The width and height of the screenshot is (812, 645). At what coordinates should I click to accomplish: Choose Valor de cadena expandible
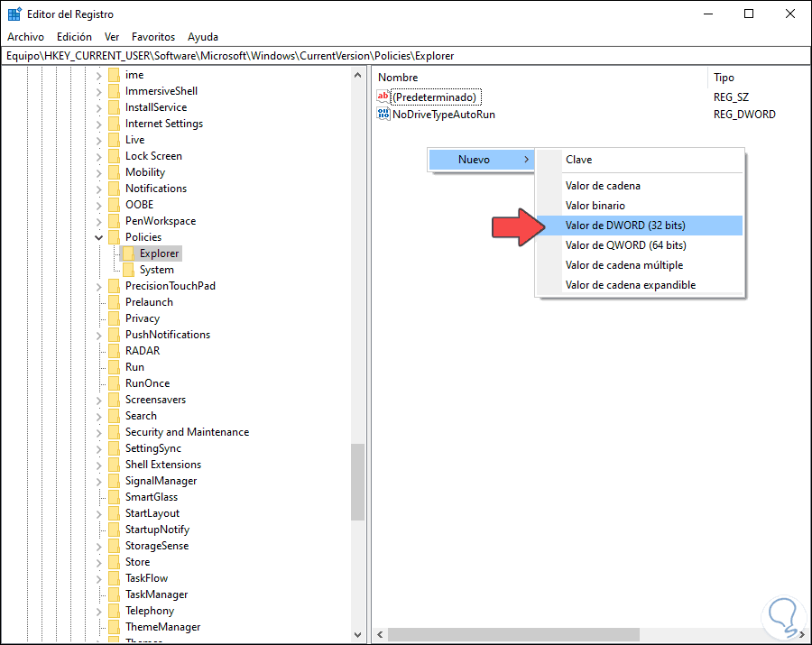pyautogui.click(x=640, y=285)
